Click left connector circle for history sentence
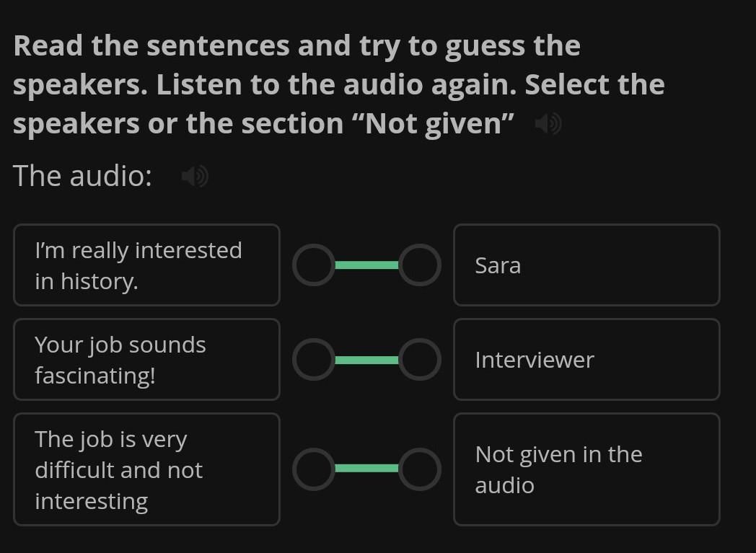The height and width of the screenshot is (553, 756). (313, 265)
